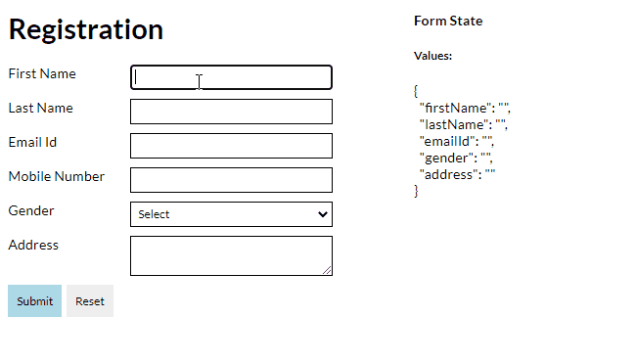Viewport: 636px width, 364px height.
Task: Select the Email Id input field
Action: pos(231,146)
